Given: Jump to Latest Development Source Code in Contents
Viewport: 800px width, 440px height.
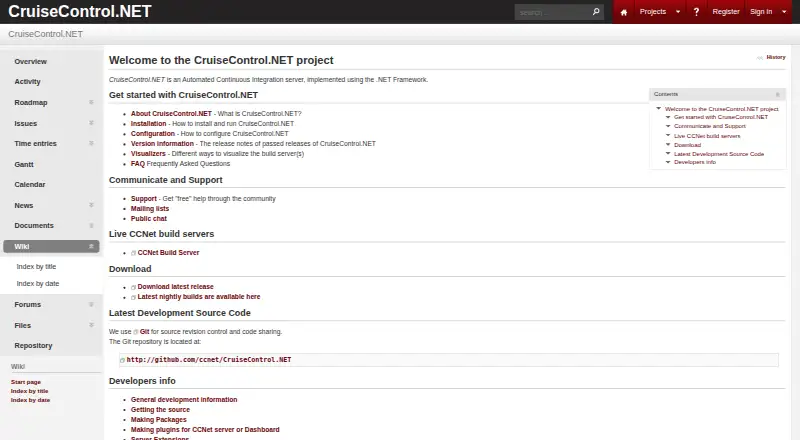Looking at the screenshot, I should pos(719,154).
